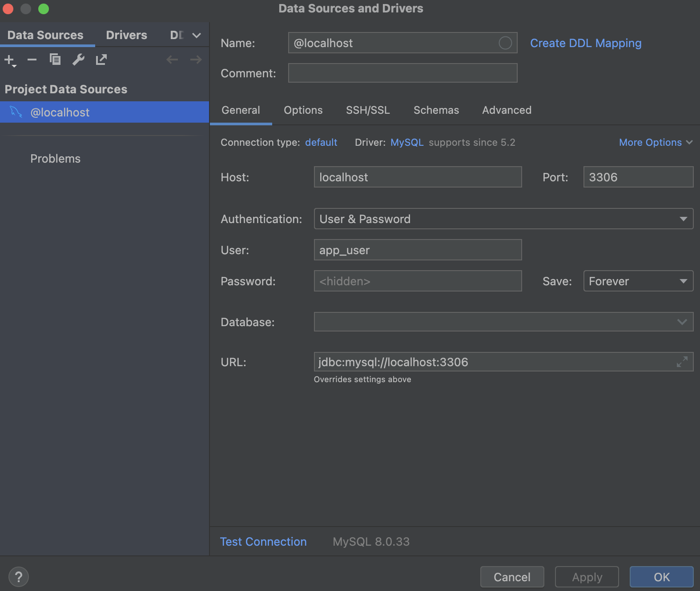Click the Cancel button
Screen dimensions: 700x591
point(512,577)
